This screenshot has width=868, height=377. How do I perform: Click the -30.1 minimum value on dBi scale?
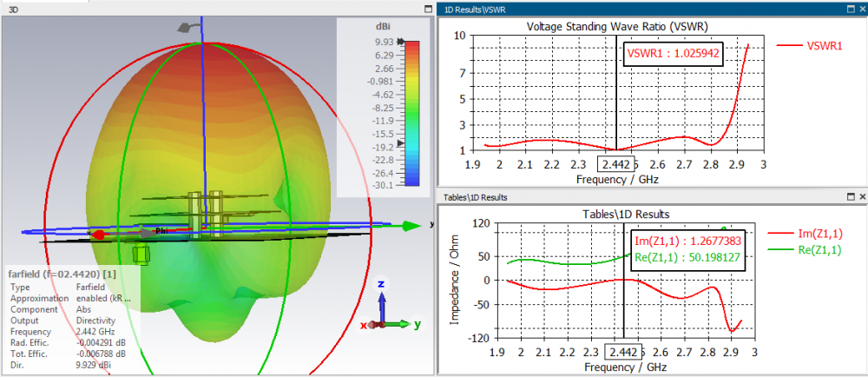coord(382,185)
